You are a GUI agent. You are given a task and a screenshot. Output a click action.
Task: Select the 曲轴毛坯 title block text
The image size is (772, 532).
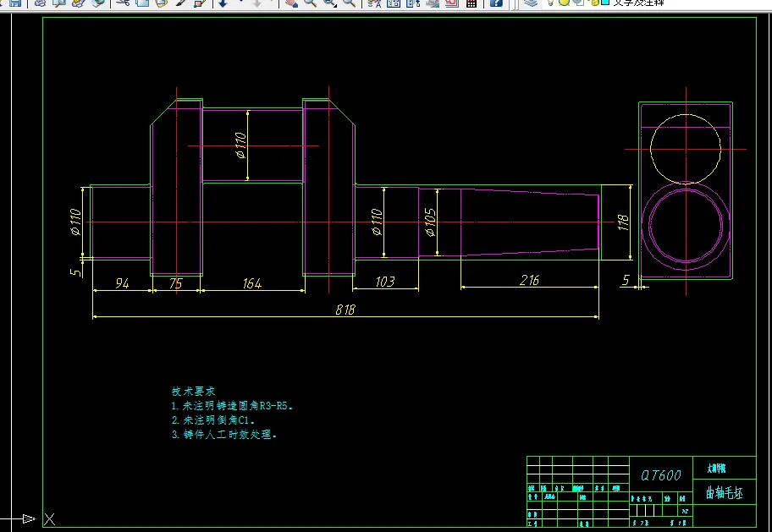tap(725, 493)
